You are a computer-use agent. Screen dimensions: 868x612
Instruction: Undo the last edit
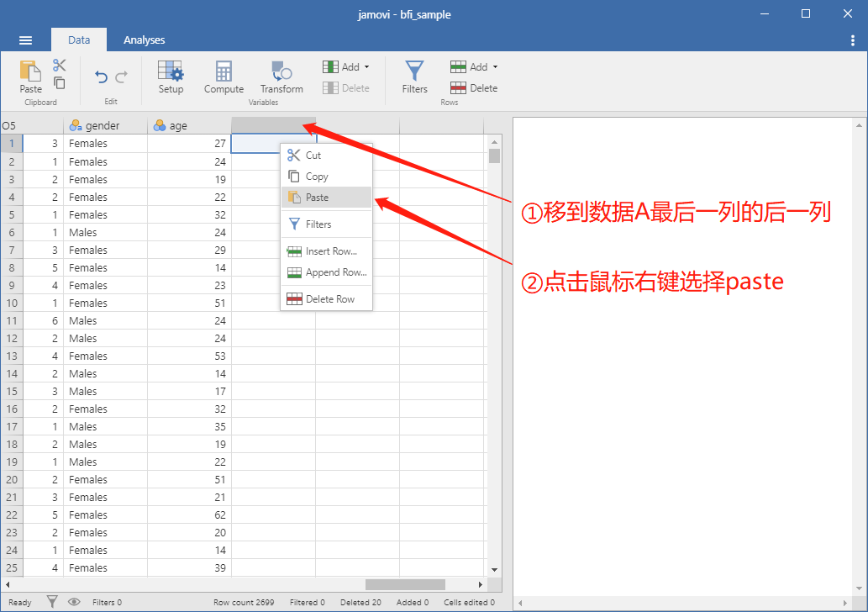pyautogui.click(x=101, y=77)
